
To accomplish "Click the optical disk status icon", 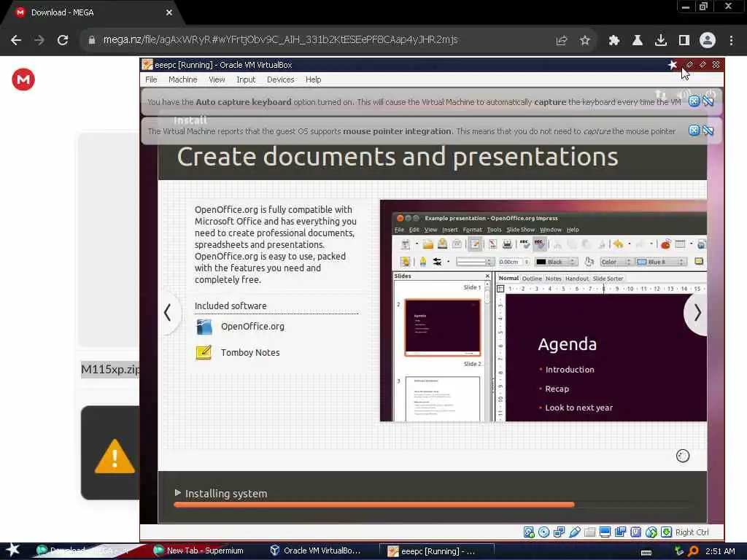I will [544, 532].
